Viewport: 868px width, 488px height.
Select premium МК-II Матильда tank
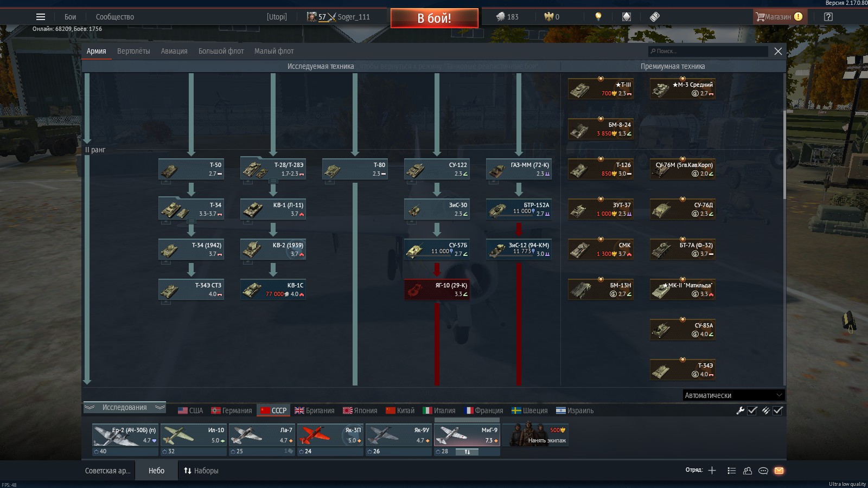[682, 290]
